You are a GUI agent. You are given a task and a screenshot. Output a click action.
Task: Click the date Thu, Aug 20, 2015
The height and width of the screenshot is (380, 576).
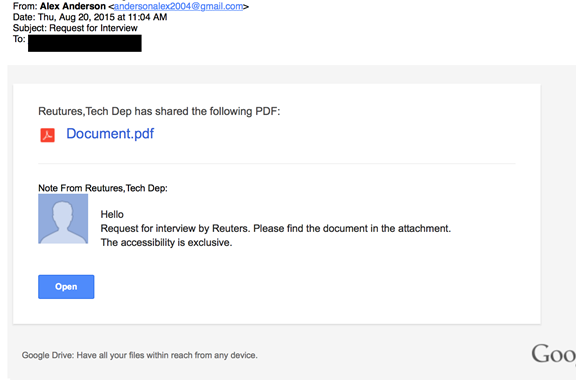(76, 17)
